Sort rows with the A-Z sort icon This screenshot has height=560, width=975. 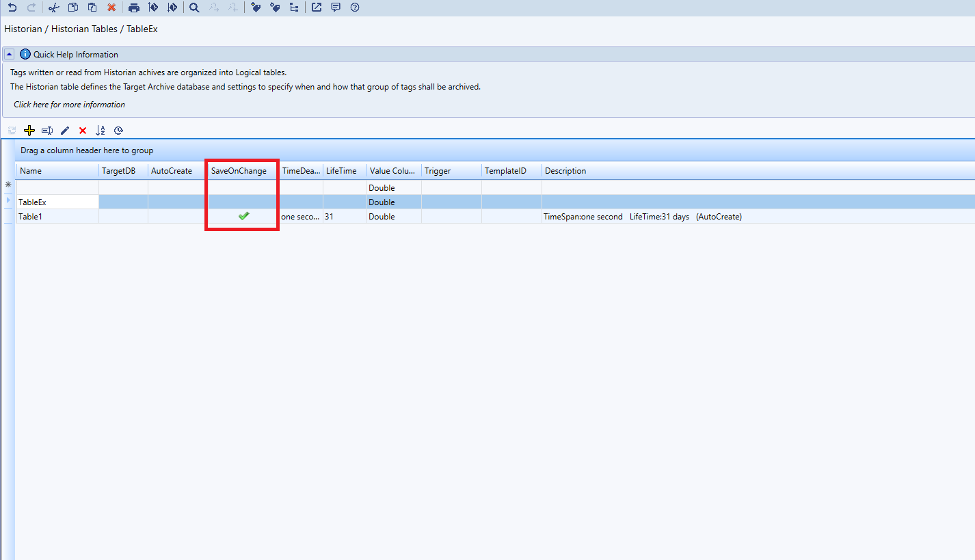pyautogui.click(x=101, y=130)
